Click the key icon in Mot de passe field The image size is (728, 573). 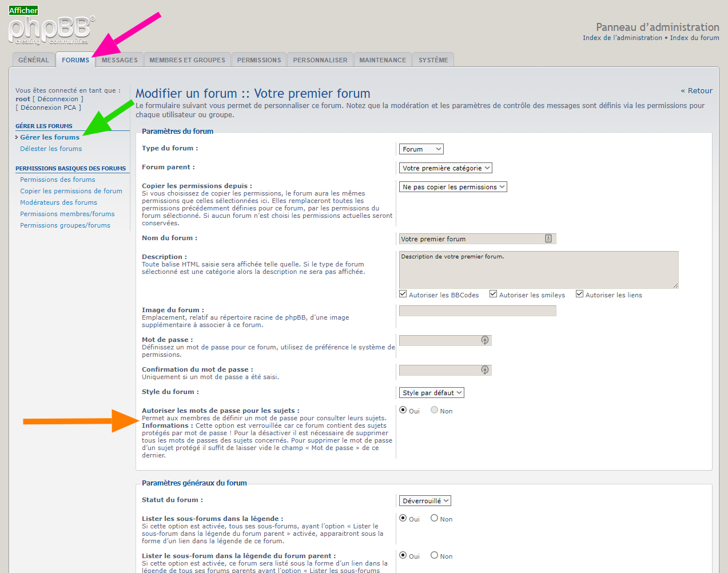pyautogui.click(x=484, y=340)
